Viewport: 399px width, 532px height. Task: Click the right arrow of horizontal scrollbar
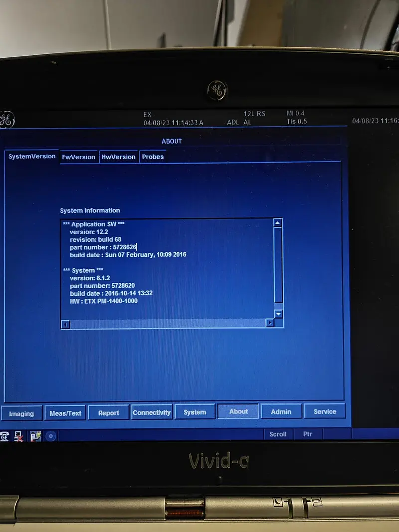tap(270, 323)
